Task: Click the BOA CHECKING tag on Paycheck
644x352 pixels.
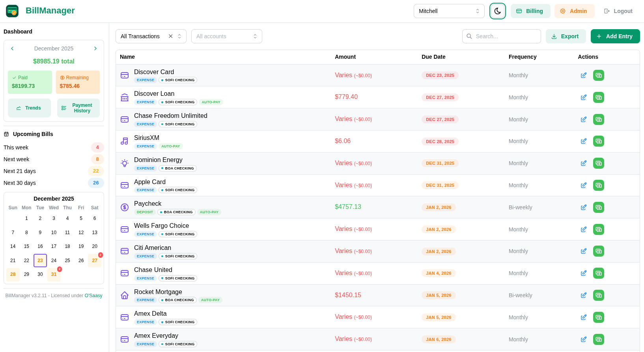Action: click(x=176, y=212)
